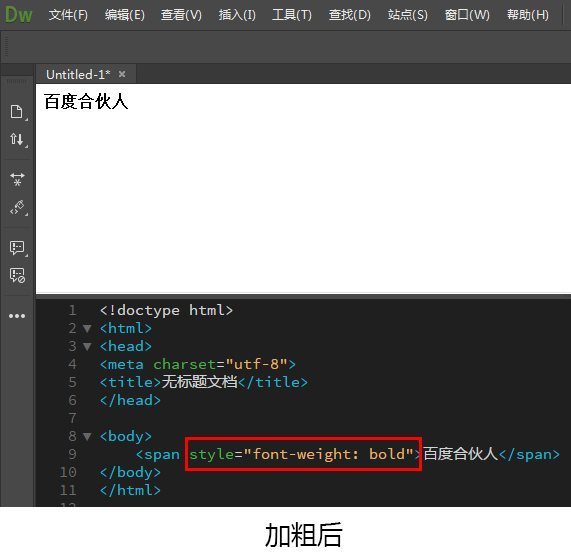The image size is (571, 554).
Task: Click the font-weight: bold style attribute
Action: [301, 454]
